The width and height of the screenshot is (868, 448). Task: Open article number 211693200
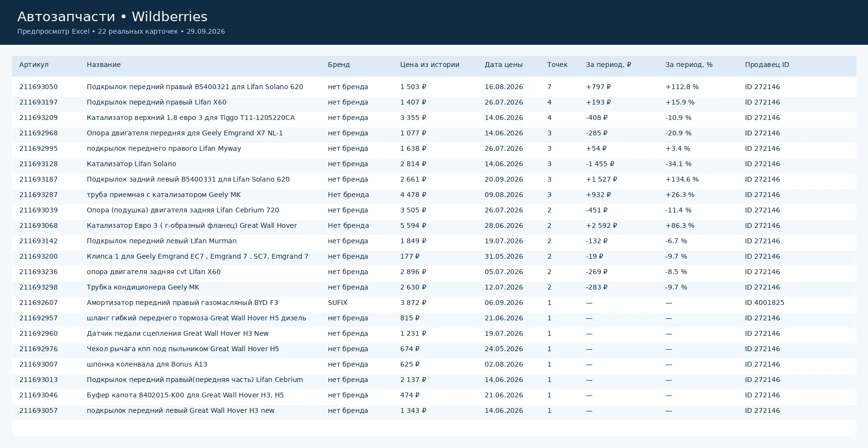[39, 256]
